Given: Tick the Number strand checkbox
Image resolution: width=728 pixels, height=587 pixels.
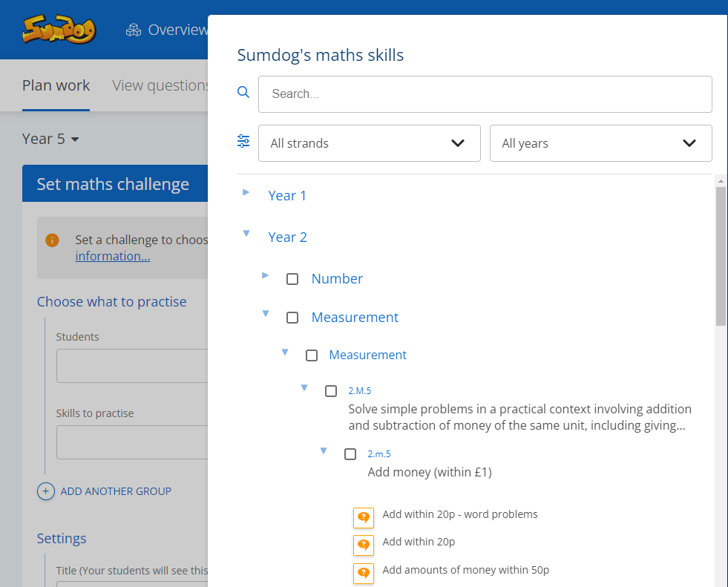Looking at the screenshot, I should 292,279.
